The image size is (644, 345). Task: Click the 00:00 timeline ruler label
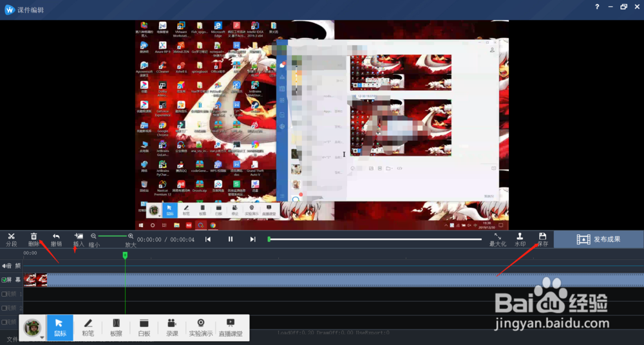click(31, 253)
